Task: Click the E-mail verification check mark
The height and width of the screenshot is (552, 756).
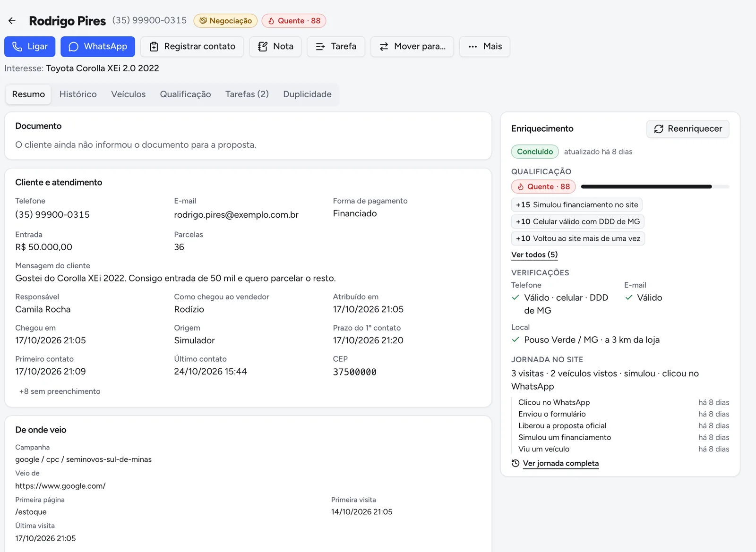Action: tap(629, 297)
